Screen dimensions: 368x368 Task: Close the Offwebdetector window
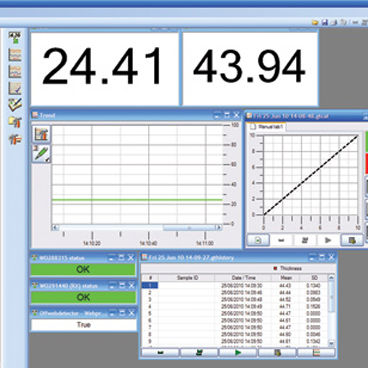click(131, 313)
